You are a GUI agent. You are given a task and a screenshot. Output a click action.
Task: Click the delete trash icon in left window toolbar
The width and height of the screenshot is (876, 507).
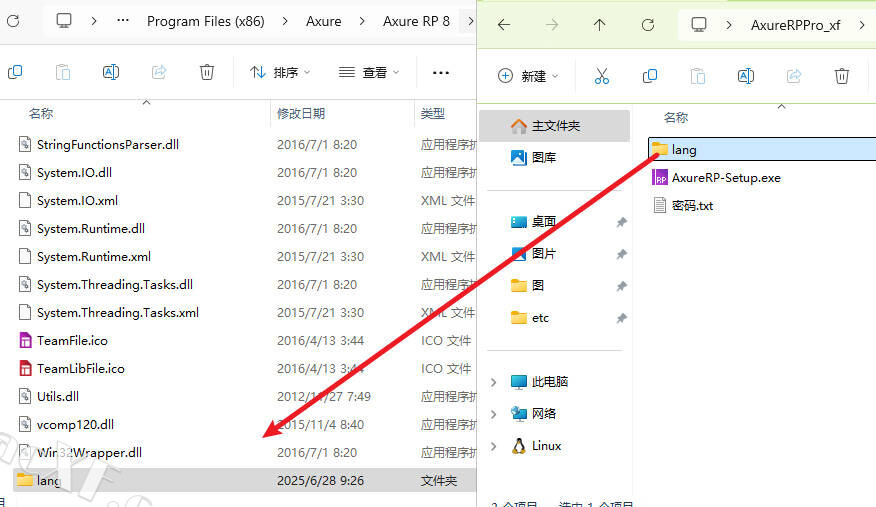pyautogui.click(x=207, y=72)
